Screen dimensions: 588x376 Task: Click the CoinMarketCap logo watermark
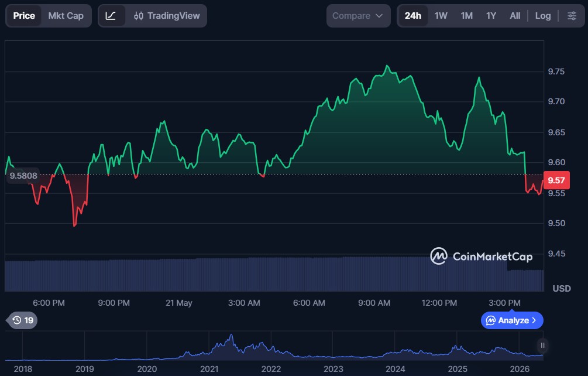(482, 257)
